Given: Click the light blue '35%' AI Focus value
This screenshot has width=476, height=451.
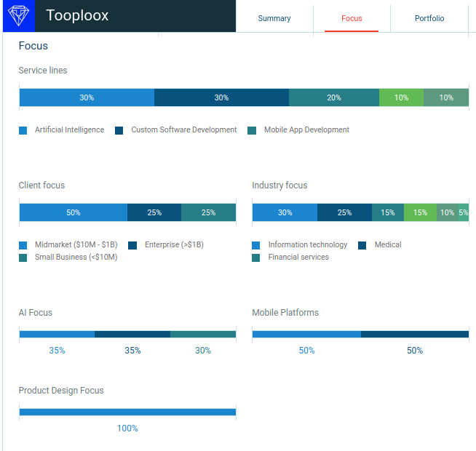Looking at the screenshot, I should pos(57,351).
